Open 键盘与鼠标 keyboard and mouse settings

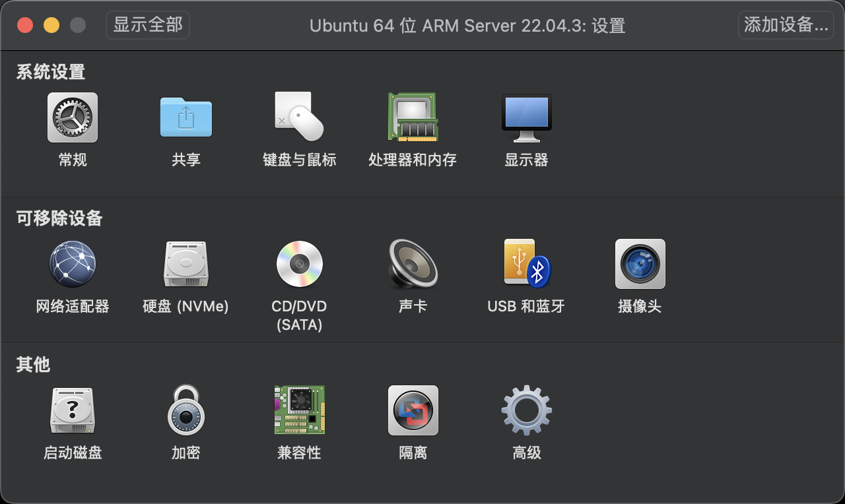tap(299, 117)
